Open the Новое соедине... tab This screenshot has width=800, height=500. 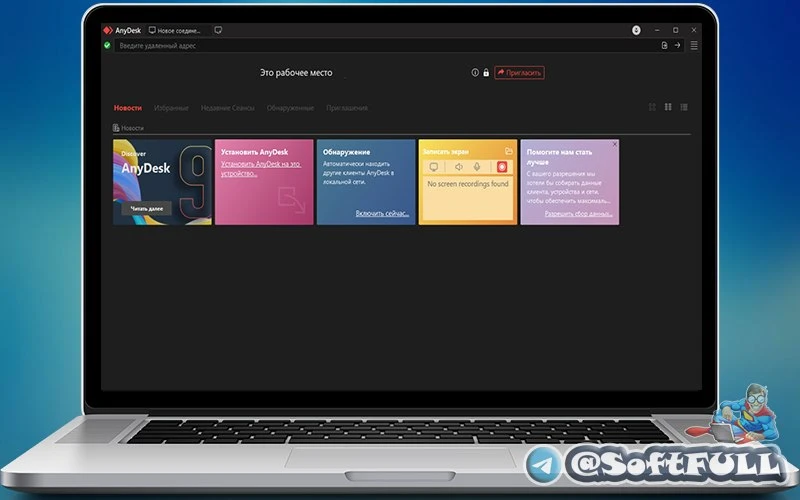click(x=175, y=31)
